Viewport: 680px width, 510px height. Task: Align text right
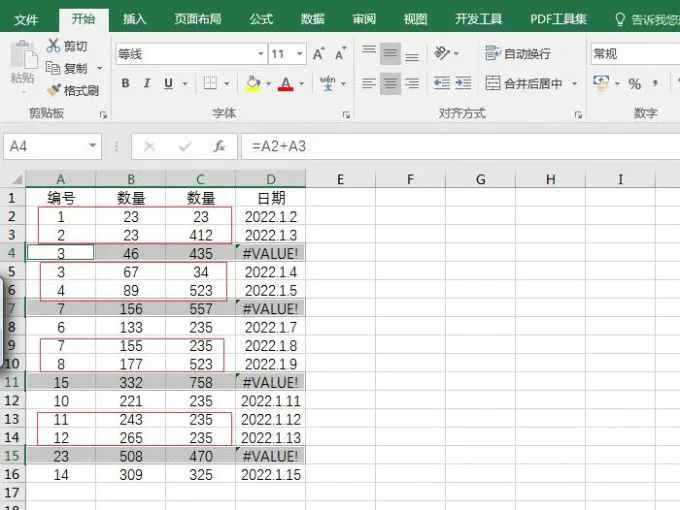point(412,83)
